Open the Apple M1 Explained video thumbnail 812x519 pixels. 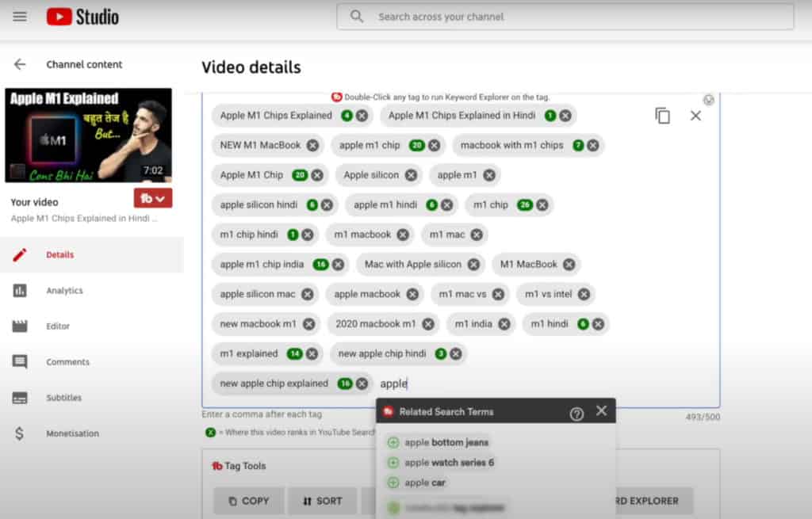(89, 135)
